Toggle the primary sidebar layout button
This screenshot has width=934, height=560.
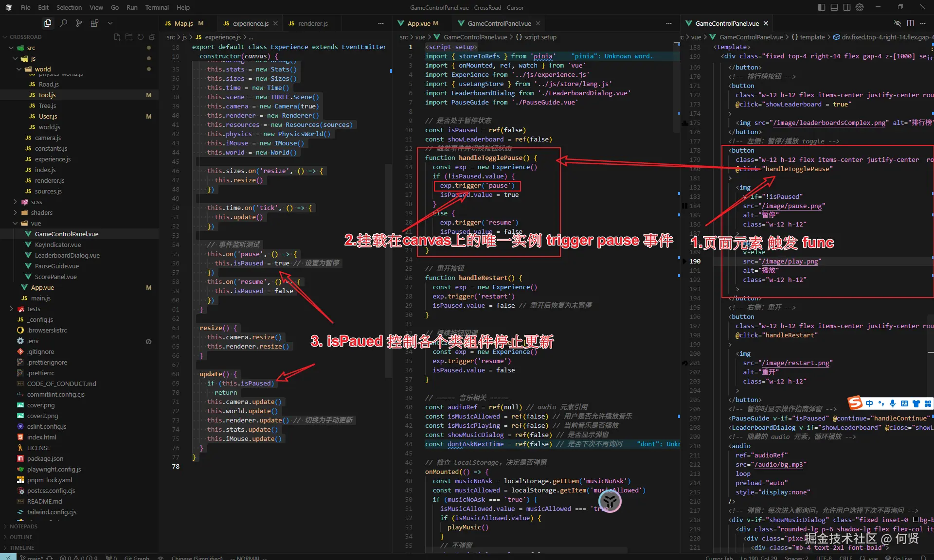tap(822, 7)
